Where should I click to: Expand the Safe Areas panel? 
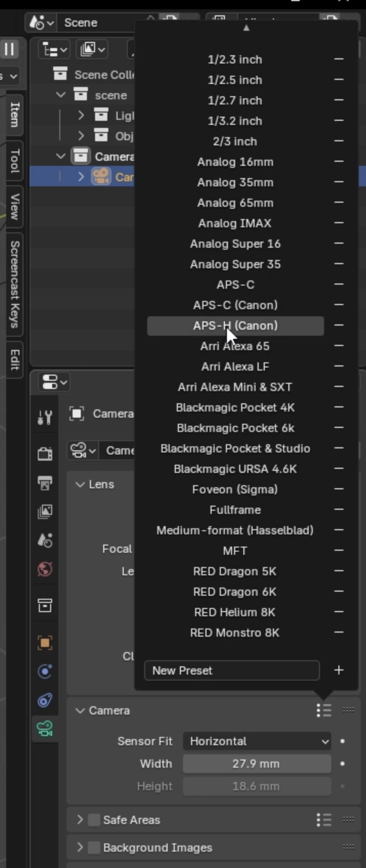80,820
